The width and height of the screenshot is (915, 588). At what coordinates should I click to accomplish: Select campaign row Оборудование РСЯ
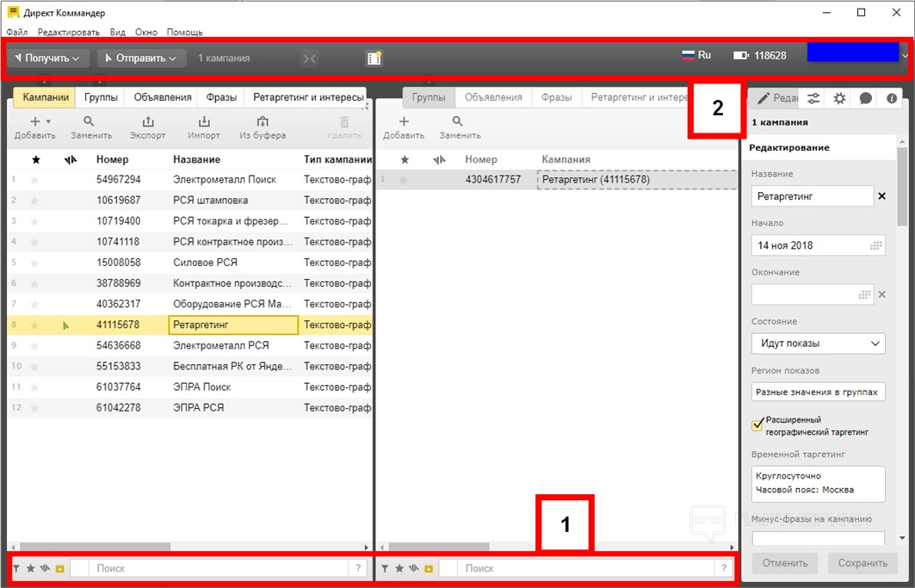189,304
